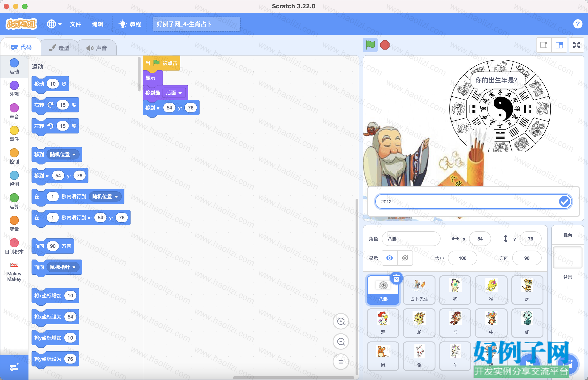Edit the sprite name field 八卦
The image size is (588, 380).
411,239
